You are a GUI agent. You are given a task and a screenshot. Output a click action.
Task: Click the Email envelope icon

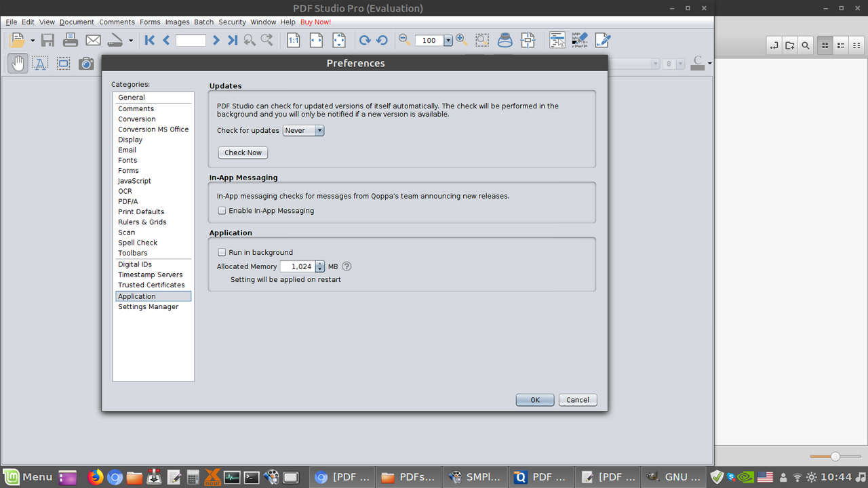(93, 40)
